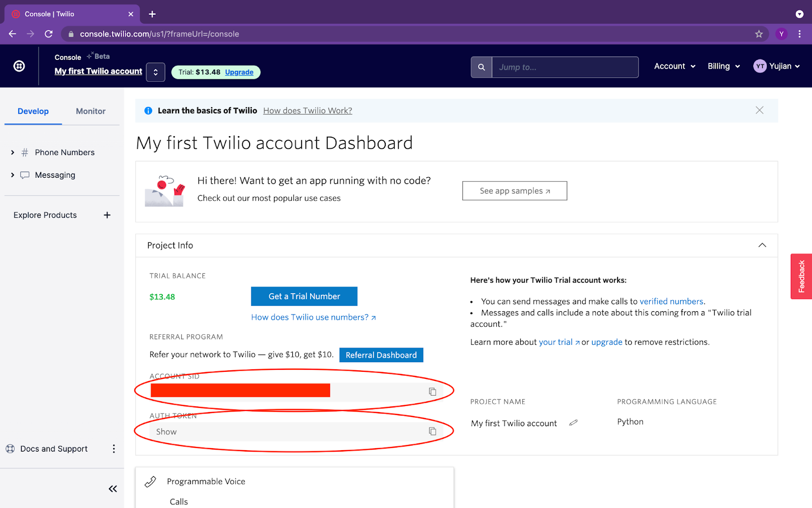Copy the Auth Token value

[x=432, y=431]
